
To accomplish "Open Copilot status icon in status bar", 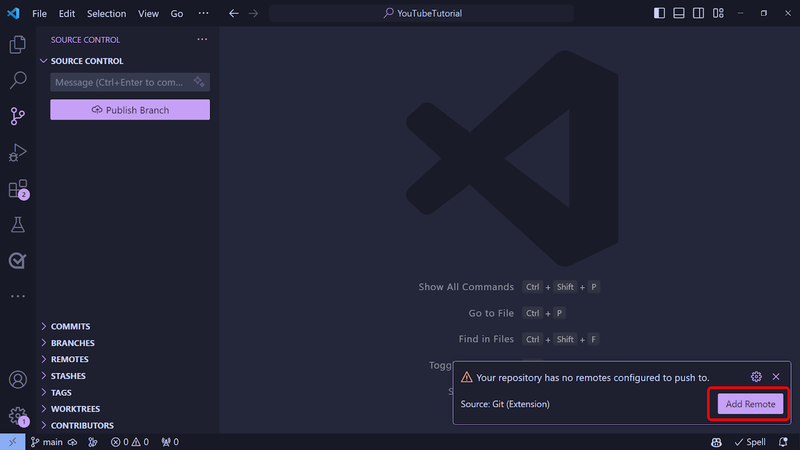I will click(x=716, y=442).
